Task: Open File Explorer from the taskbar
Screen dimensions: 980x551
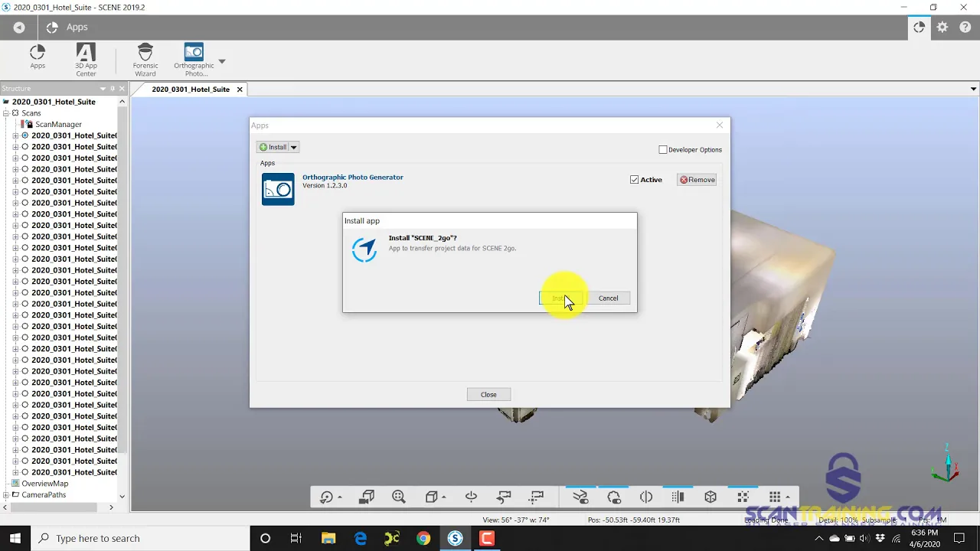Action: [x=328, y=539]
